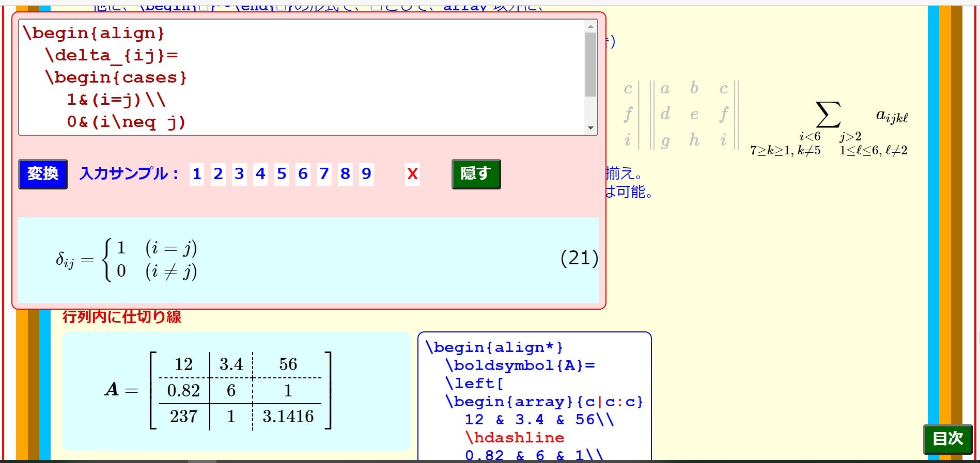Click the green 隠す hide button

[476, 174]
